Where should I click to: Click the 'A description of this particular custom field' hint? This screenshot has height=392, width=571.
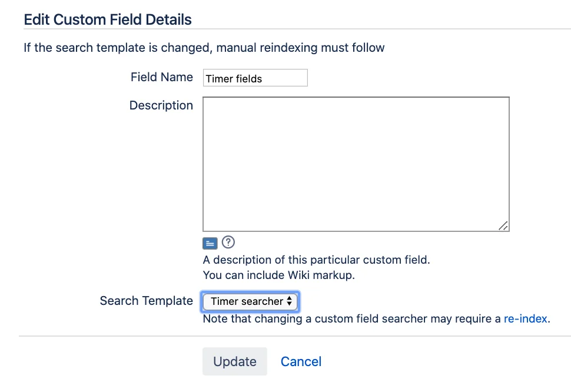coord(317,260)
